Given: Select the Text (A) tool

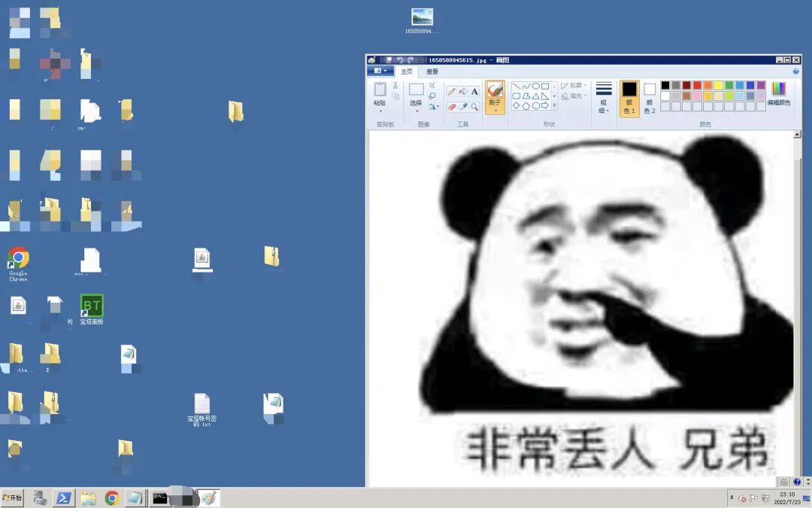Looking at the screenshot, I should point(474,91).
